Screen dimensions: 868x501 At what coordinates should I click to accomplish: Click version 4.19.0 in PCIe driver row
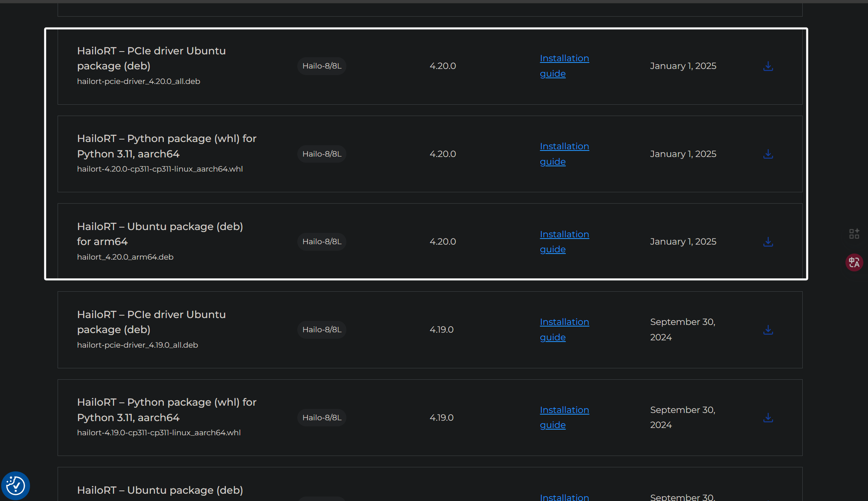coord(442,330)
